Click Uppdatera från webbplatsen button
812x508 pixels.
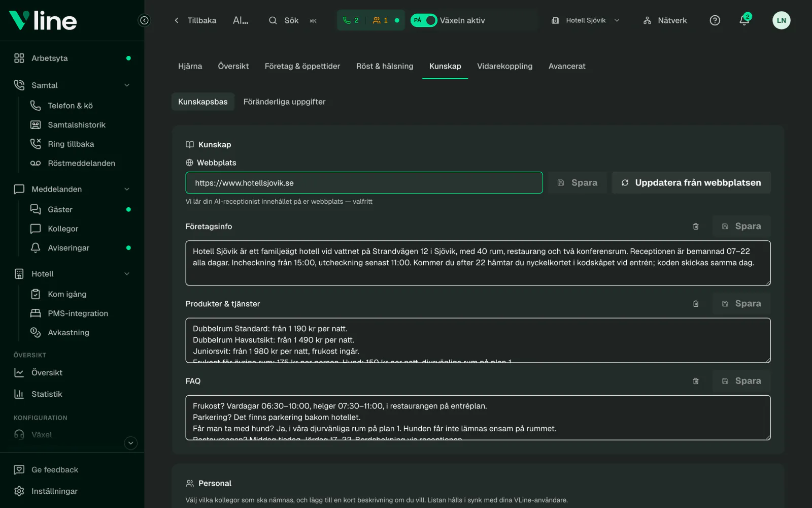coord(691,183)
